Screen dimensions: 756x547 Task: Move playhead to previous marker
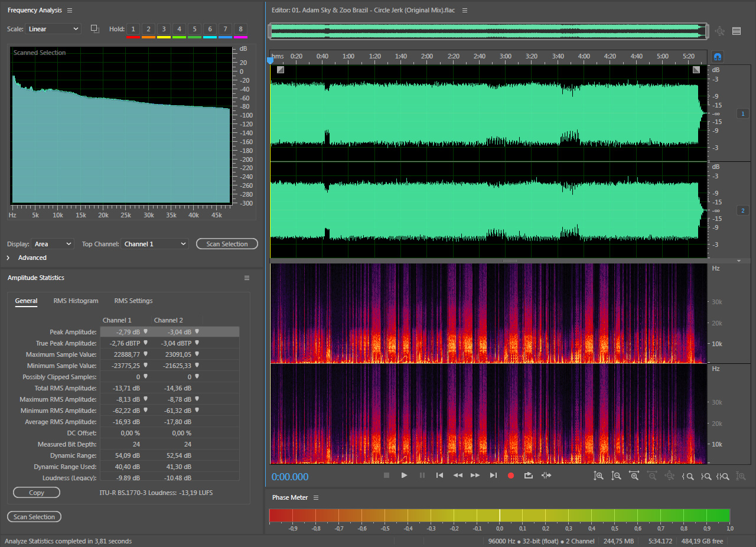(439, 476)
